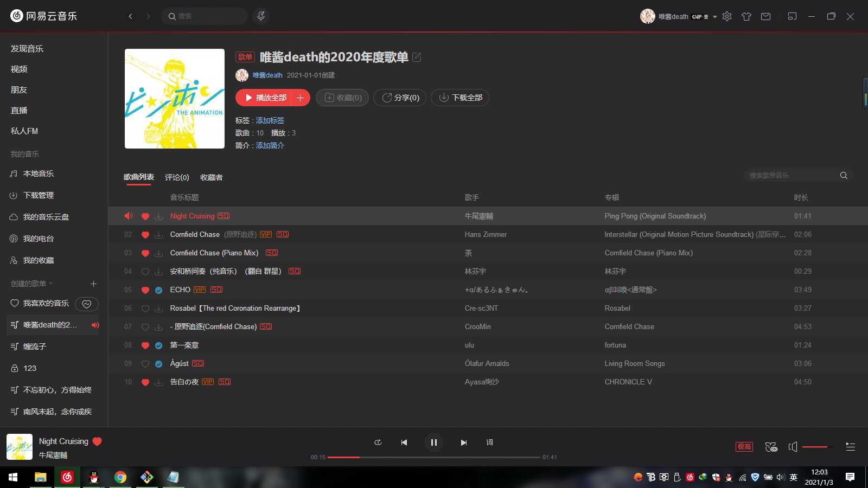Viewport: 868px width, 488px height.
Task: Open the skin theme shirt icon
Action: [746, 16]
